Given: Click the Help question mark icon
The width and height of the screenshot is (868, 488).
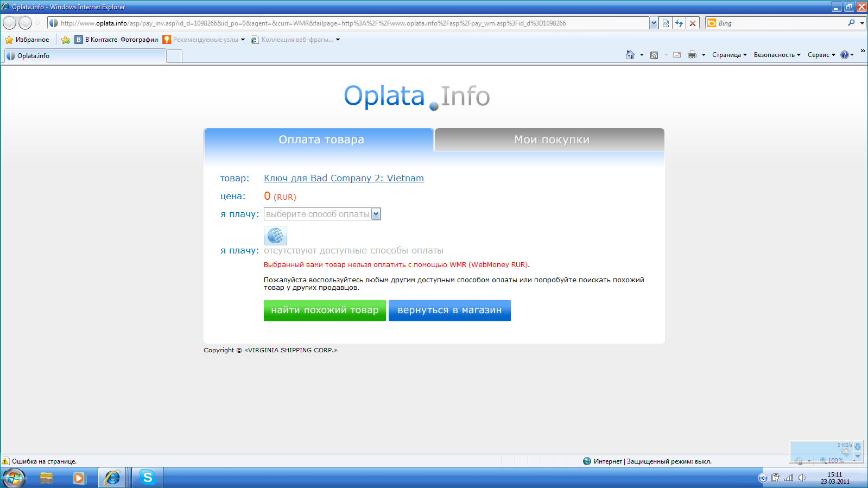Looking at the screenshot, I should tap(845, 55).
